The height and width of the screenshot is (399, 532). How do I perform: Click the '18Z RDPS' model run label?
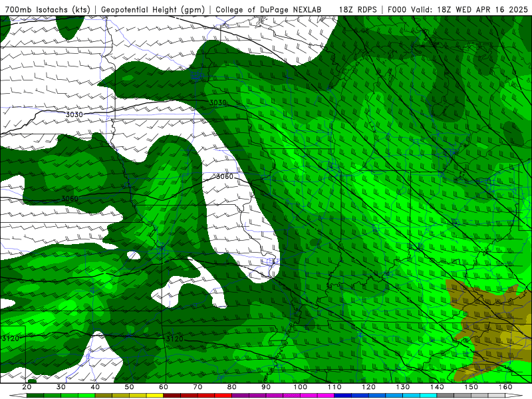[358, 10]
